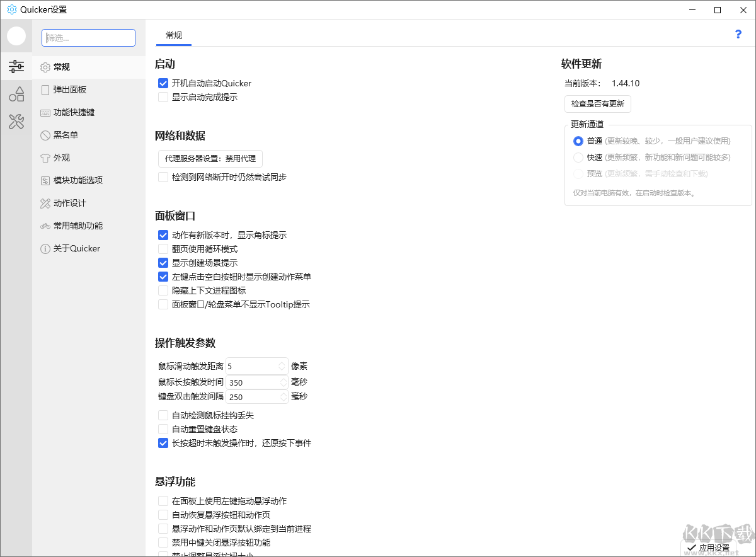Enable 显示启动完成提示 checkbox
This screenshot has width=756, height=557.
[163, 97]
